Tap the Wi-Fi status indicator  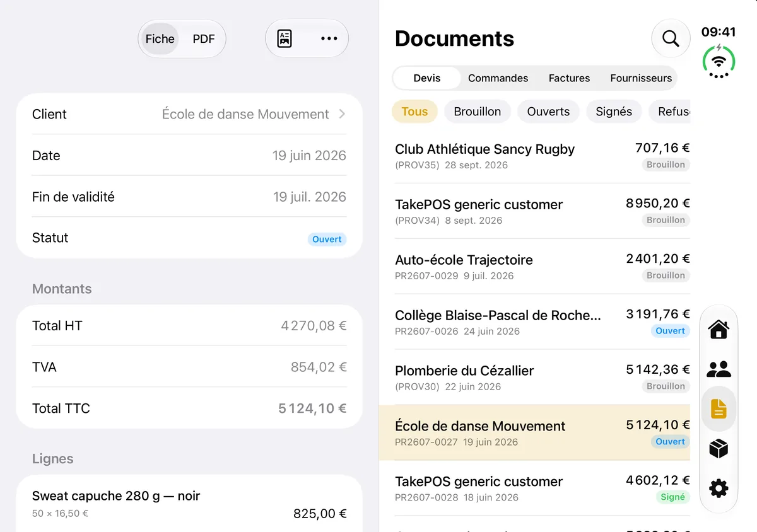tap(719, 62)
